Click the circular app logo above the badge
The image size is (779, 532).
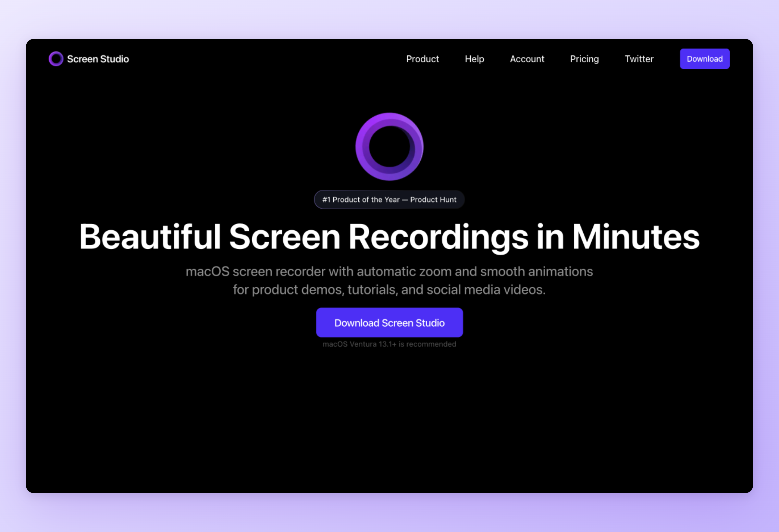pyautogui.click(x=389, y=147)
